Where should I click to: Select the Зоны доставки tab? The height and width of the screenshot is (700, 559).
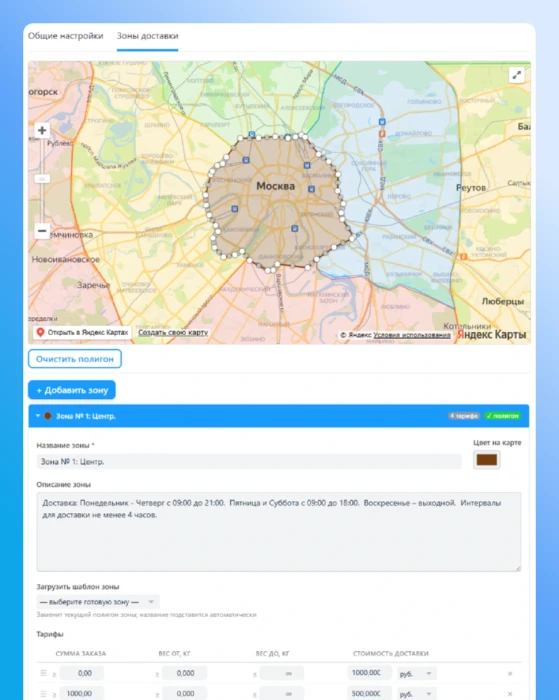(147, 36)
